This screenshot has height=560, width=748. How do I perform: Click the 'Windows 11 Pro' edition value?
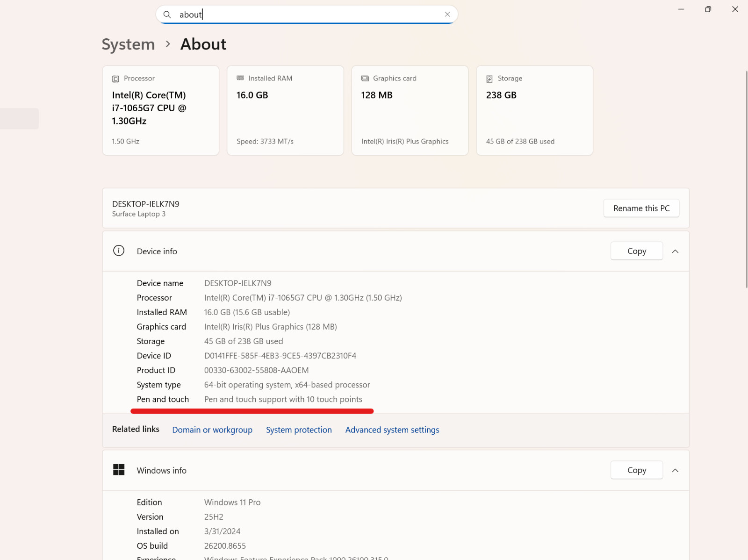(x=232, y=503)
